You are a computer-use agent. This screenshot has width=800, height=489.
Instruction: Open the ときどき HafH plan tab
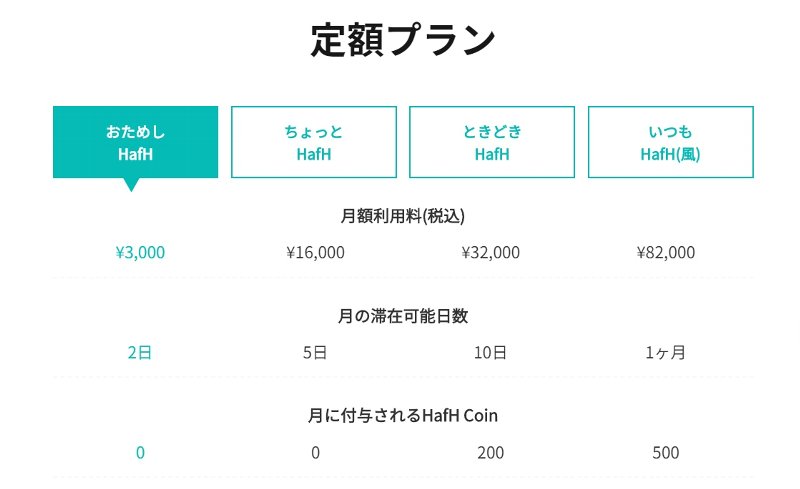492,142
